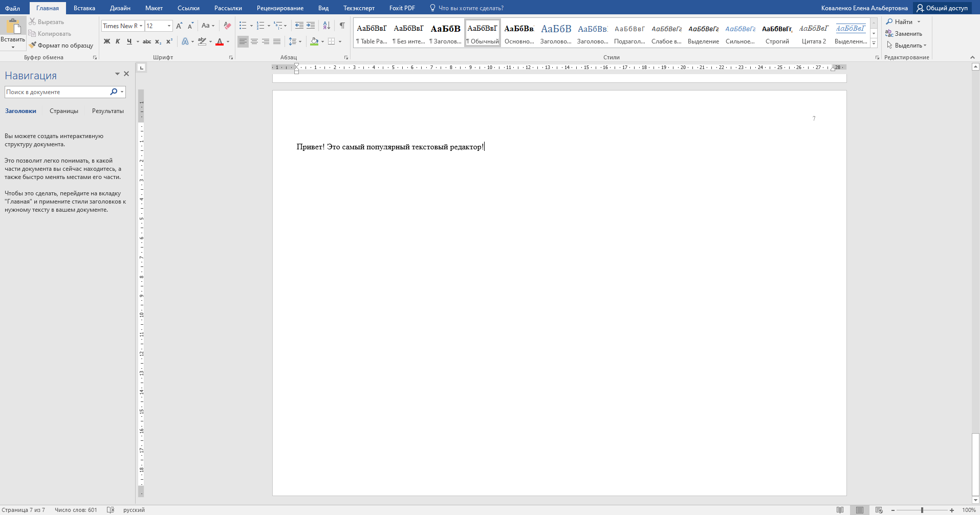Screen dimensions: 980x515
Task: Open the Файл tab
Action: point(13,8)
